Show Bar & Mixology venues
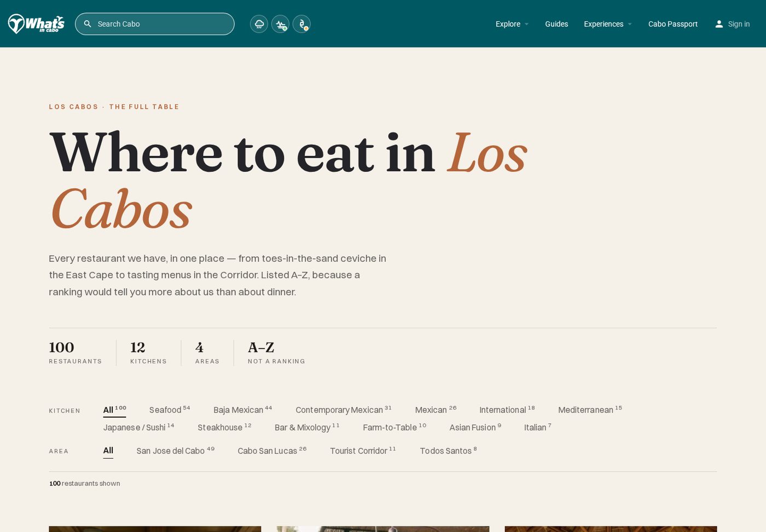 (307, 427)
